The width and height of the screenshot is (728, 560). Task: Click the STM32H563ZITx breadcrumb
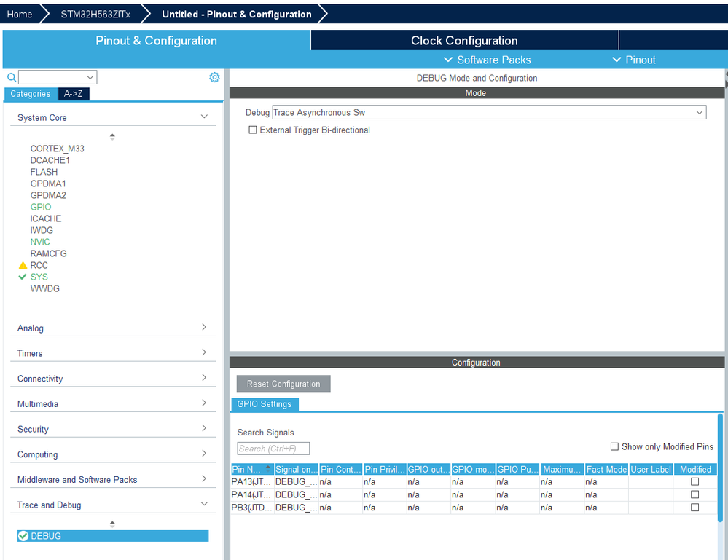click(x=95, y=15)
